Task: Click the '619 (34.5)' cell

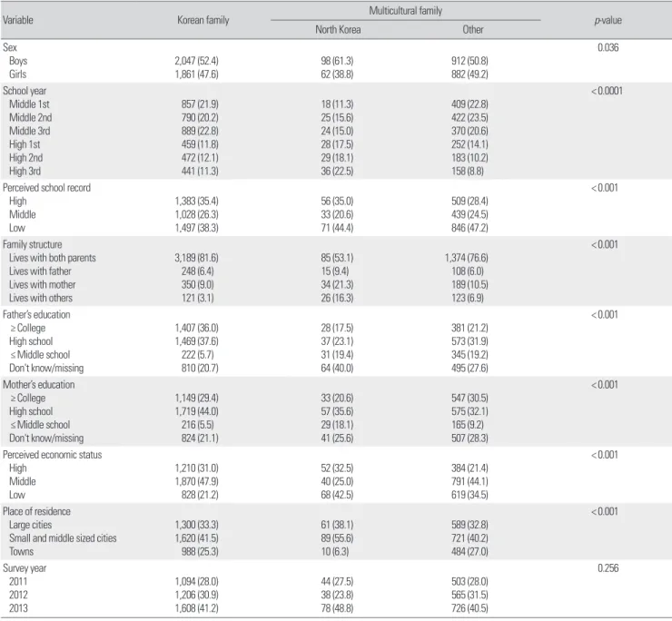Action: click(469, 495)
